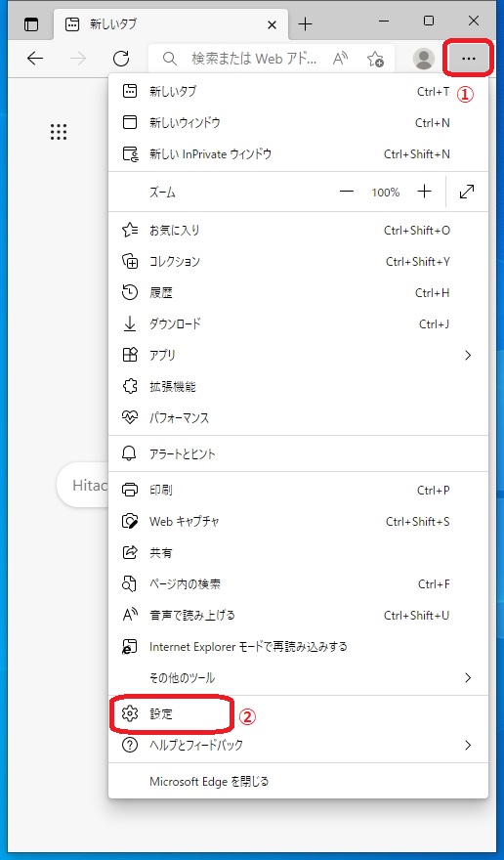
Task: Open ダウンロード menu entry
Action: click(298, 324)
